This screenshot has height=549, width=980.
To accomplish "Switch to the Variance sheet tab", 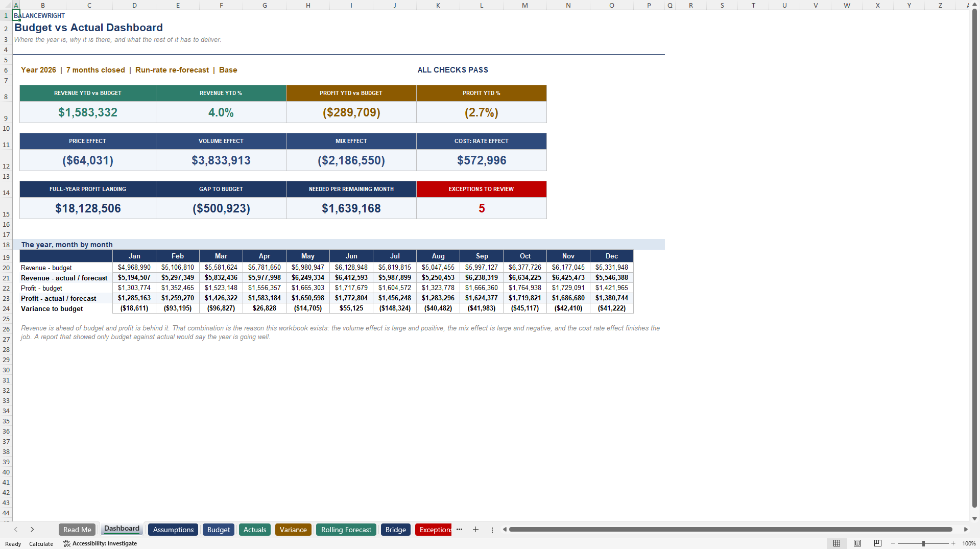I will [x=293, y=530].
